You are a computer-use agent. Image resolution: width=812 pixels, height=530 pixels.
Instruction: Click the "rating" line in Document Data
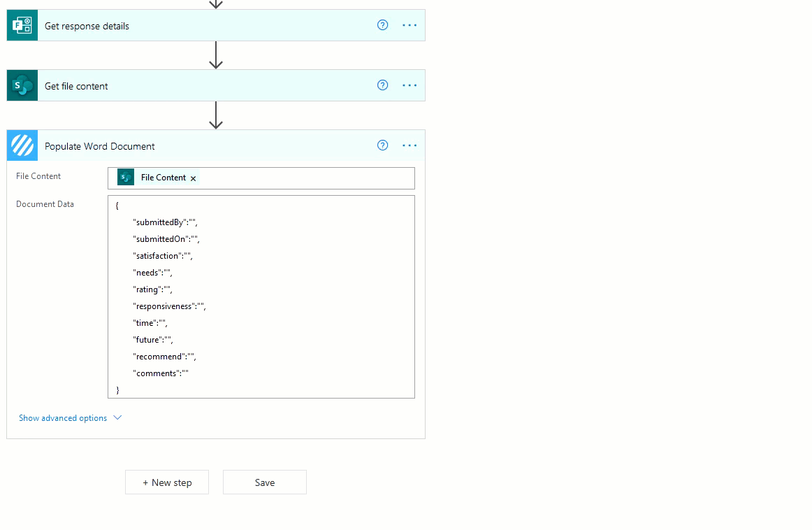click(152, 289)
